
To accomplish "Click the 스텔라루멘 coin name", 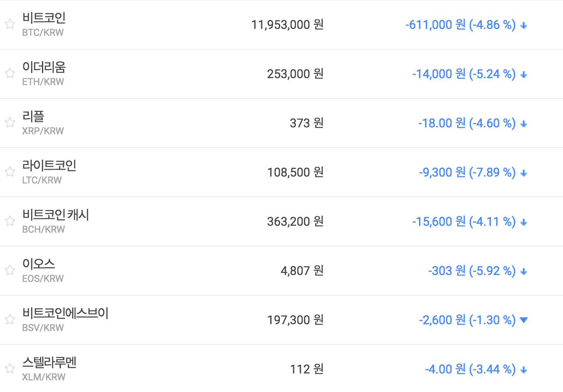I will (49, 362).
